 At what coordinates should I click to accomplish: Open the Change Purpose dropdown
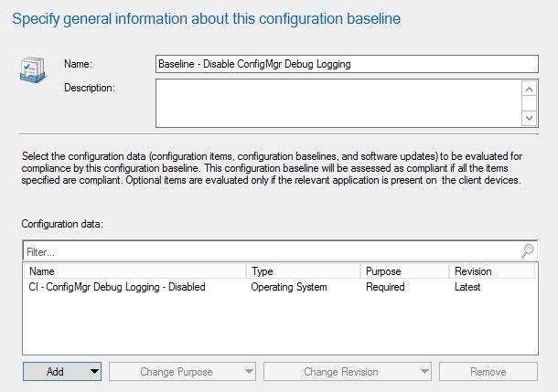coord(182,371)
